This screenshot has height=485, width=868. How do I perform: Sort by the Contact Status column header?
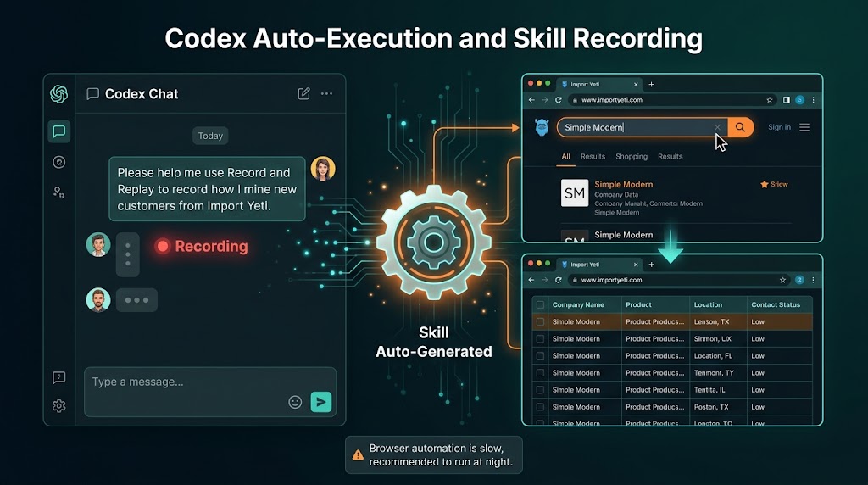[x=776, y=304]
